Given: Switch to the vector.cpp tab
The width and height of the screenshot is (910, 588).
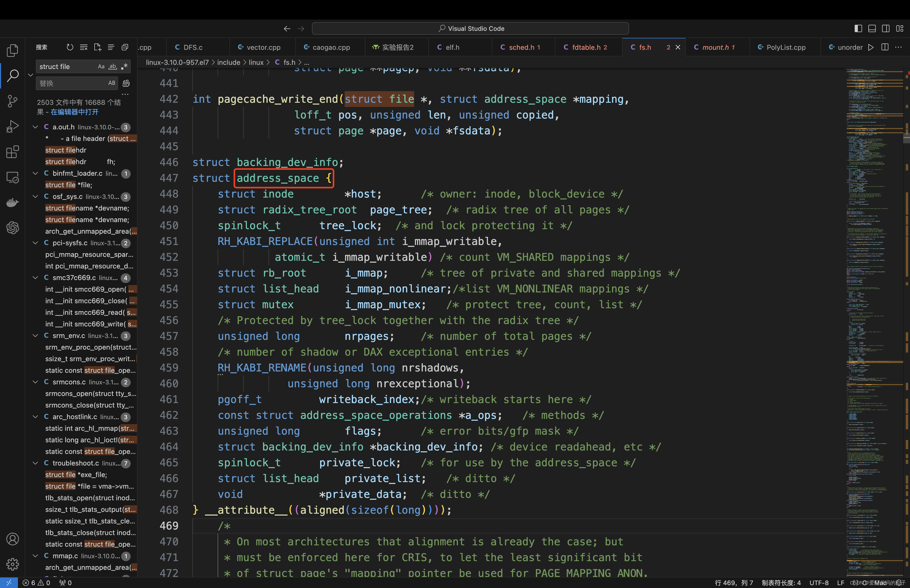Looking at the screenshot, I should coord(263,47).
